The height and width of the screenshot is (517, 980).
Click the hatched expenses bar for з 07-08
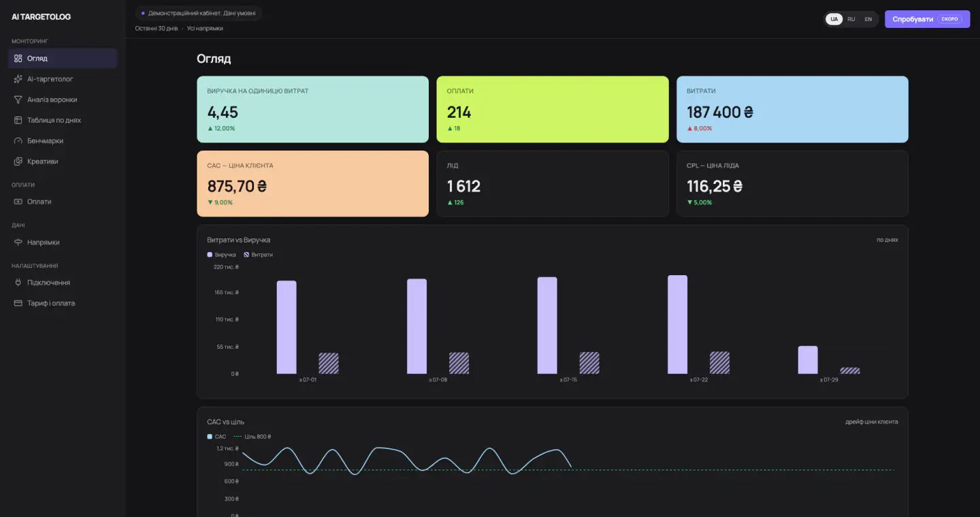(459, 363)
